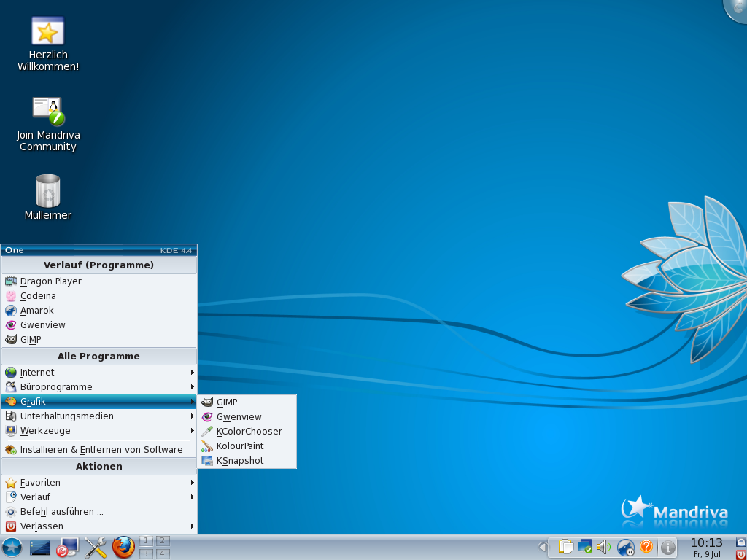The image size is (747, 560).
Task: Expand the Internet submenu
Action: tap(98, 373)
